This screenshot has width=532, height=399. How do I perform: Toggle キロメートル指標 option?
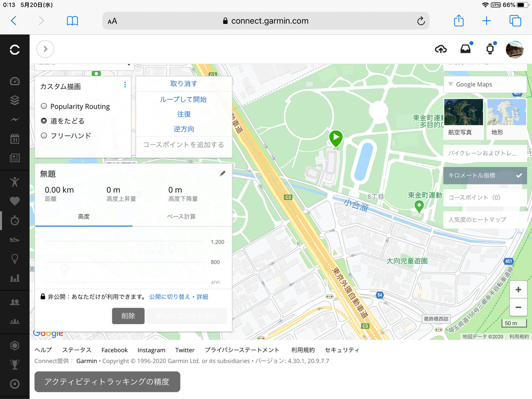[485, 175]
